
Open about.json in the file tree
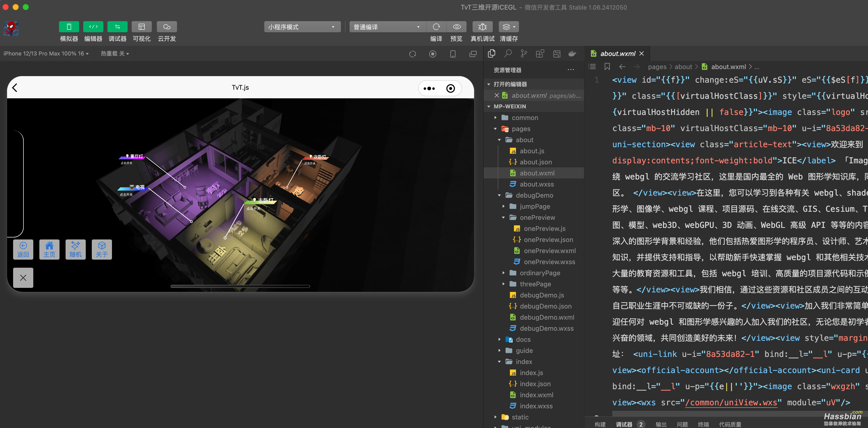tap(534, 162)
